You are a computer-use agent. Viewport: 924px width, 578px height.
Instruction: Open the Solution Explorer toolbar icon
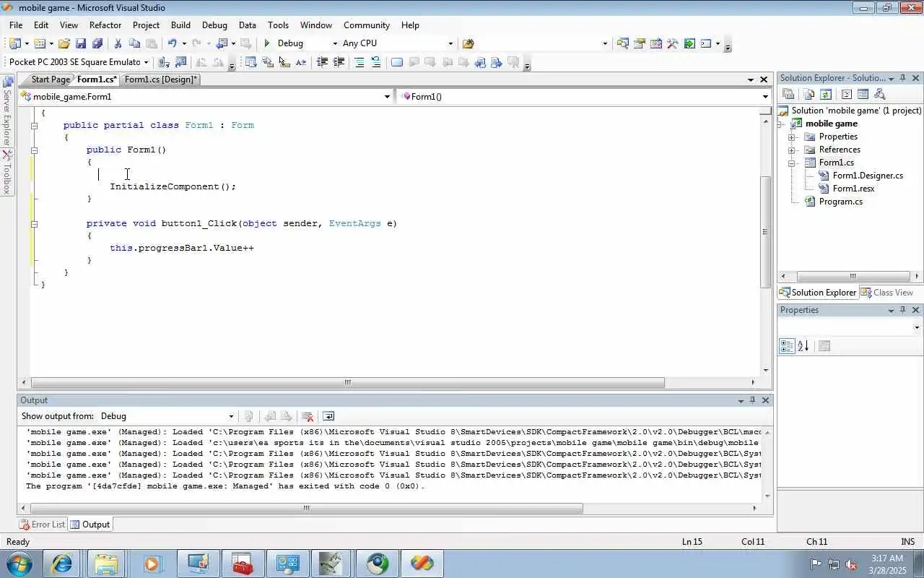pos(622,43)
